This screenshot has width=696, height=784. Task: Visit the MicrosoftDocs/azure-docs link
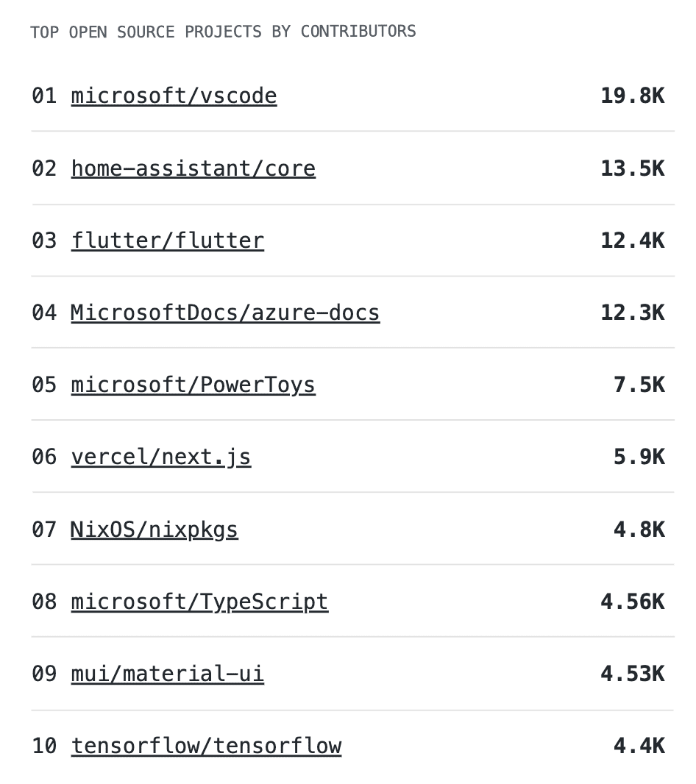coord(225,313)
